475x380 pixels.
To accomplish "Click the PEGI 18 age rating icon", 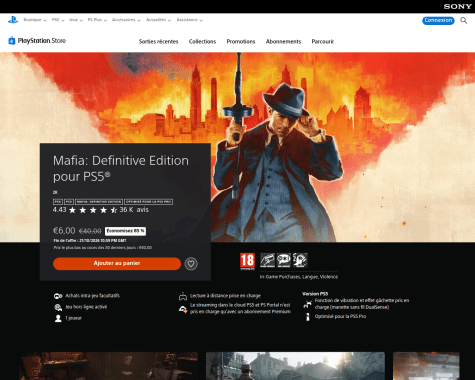I will click(247, 261).
